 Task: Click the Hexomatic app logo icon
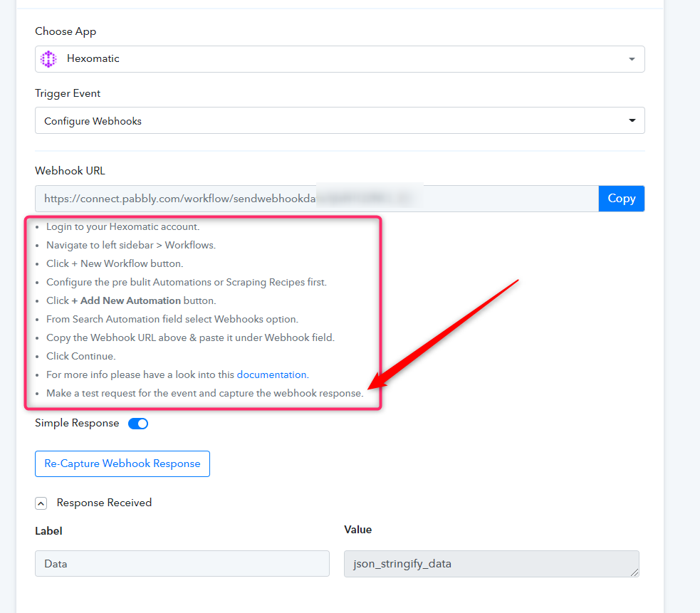click(x=48, y=59)
